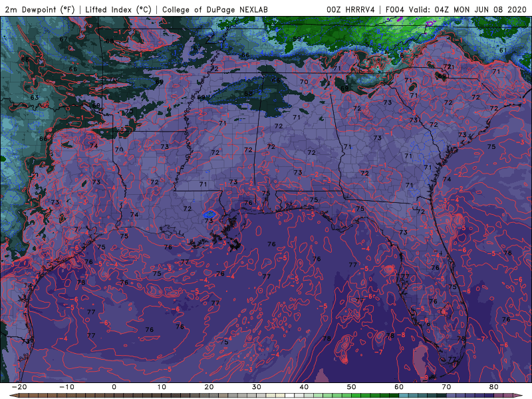Click the dewpoint value 59 on the map
This screenshot has height=399, width=532.
(x=297, y=39)
